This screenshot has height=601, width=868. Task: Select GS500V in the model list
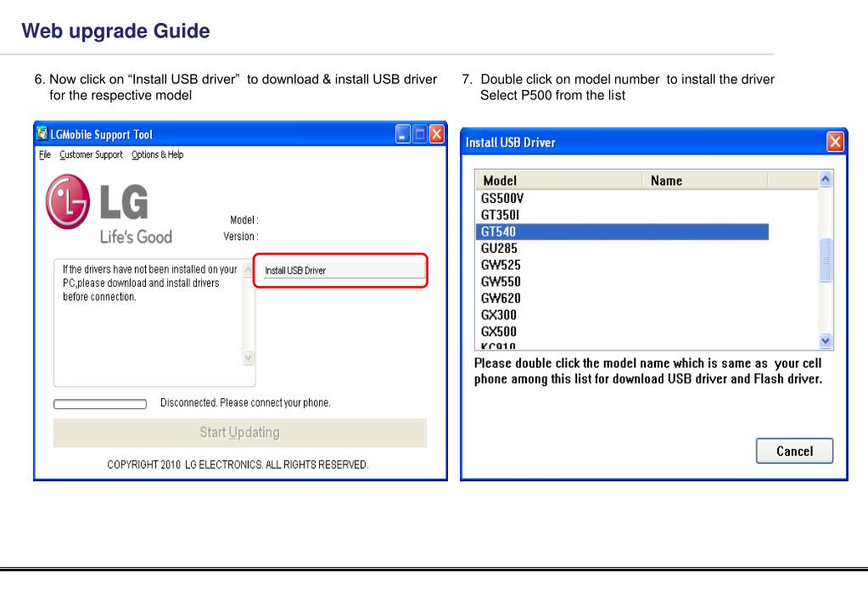622,199
